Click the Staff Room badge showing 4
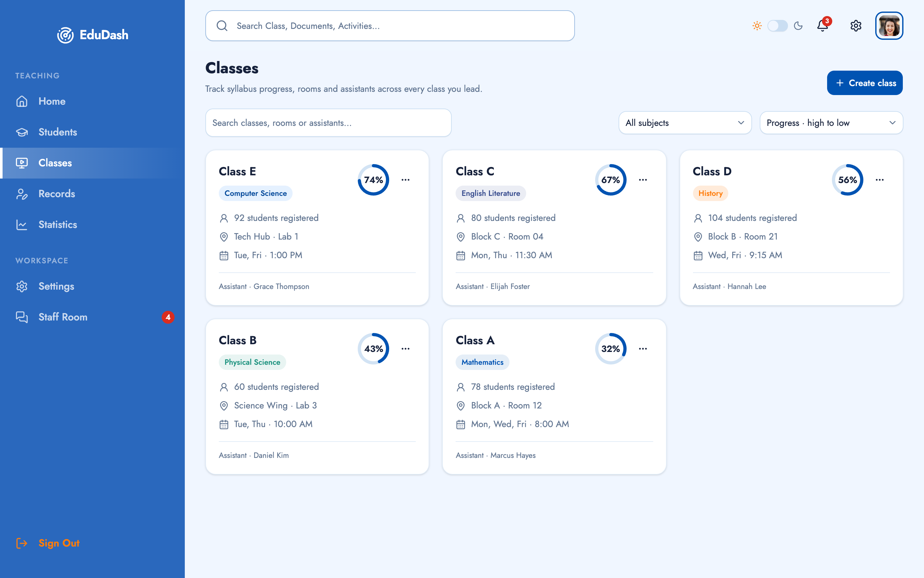 (x=168, y=317)
